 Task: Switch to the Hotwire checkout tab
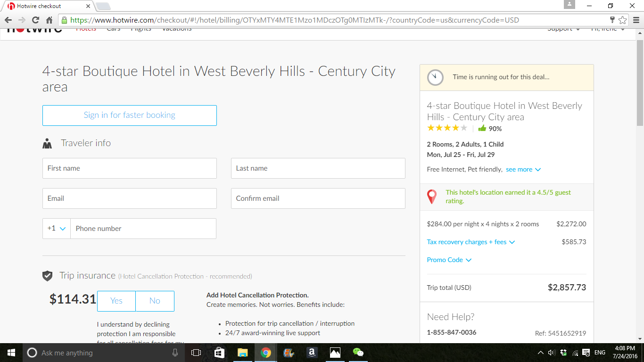point(47,6)
